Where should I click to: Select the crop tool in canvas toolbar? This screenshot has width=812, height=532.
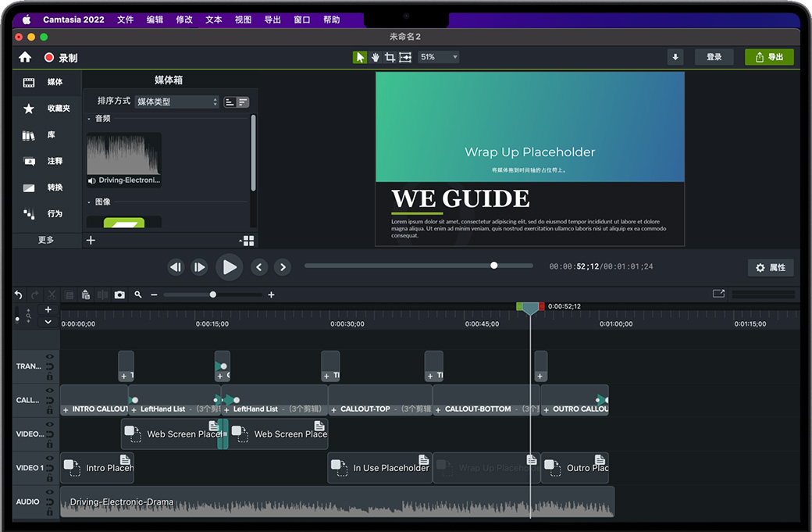tap(390, 57)
